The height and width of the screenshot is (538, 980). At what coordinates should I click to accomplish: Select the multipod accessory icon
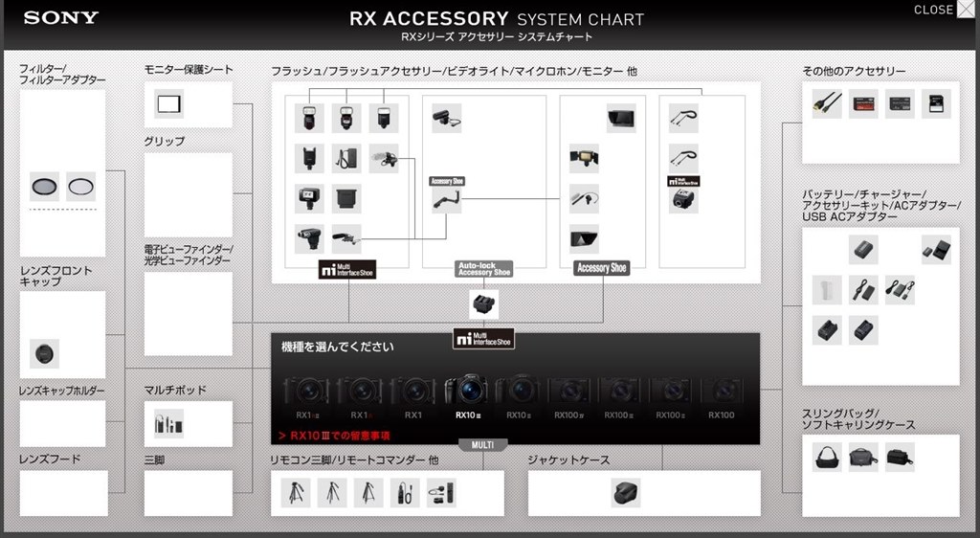[168, 424]
